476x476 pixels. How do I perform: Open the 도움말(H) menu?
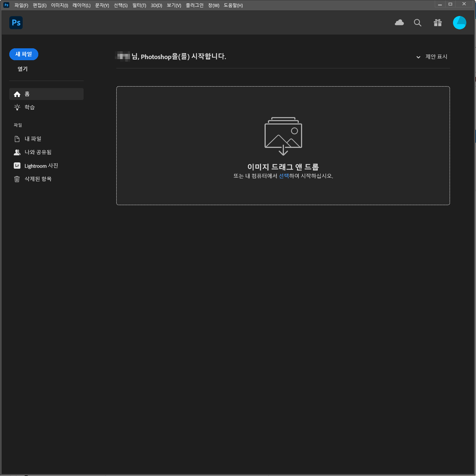pos(233,5)
